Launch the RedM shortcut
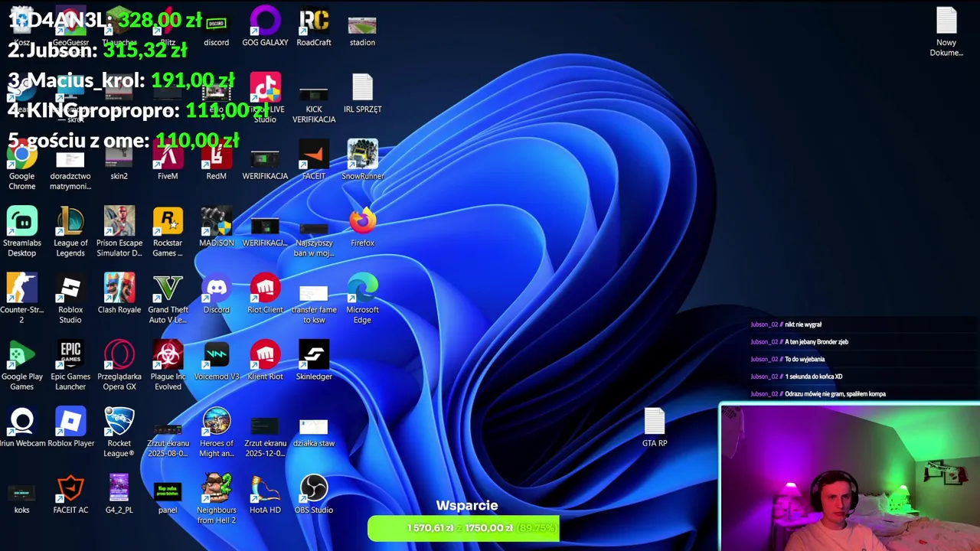This screenshot has height=551, width=980. (x=217, y=161)
